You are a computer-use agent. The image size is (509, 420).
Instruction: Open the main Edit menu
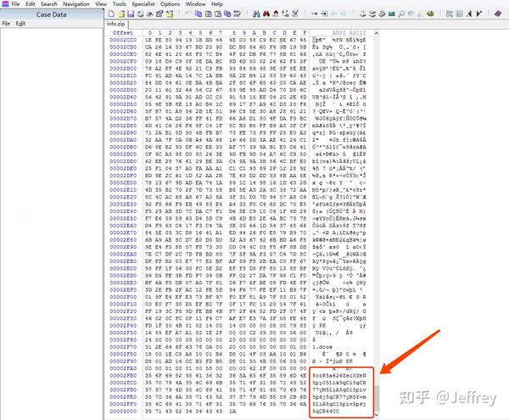pos(31,4)
